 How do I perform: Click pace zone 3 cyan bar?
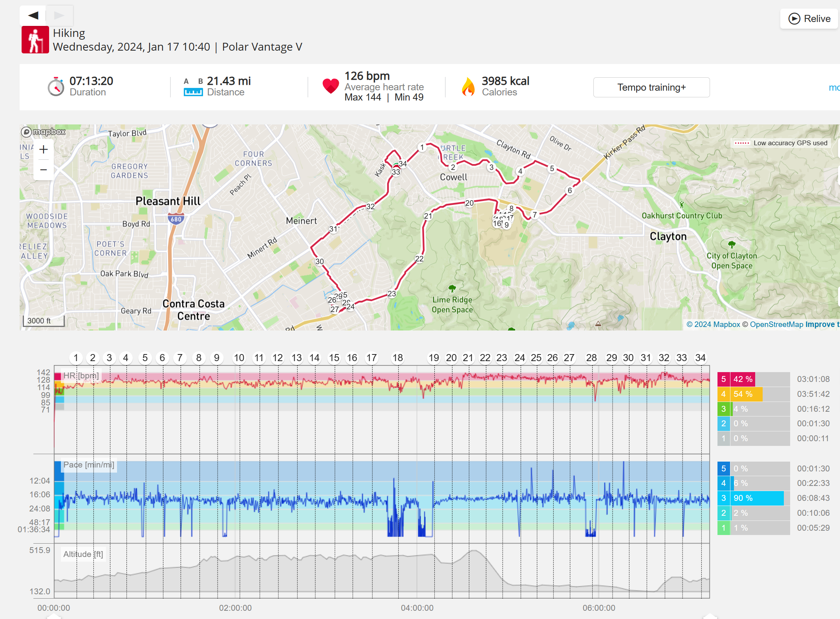click(x=758, y=498)
